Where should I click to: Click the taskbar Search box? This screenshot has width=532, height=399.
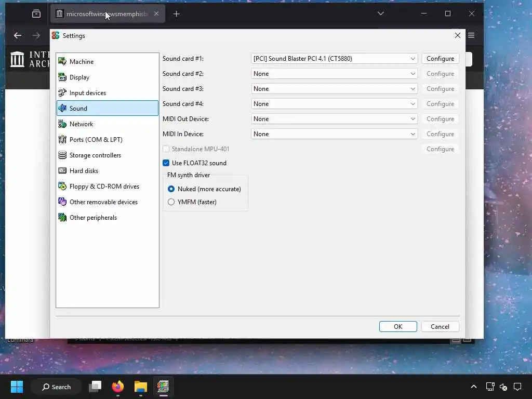tap(56, 387)
